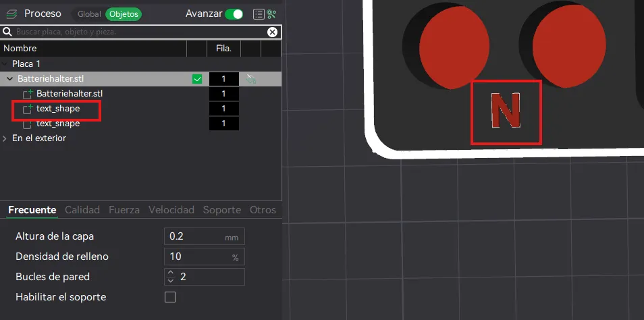Collapse the Batteriehalter.stl parent object
The image size is (644, 320).
[10, 79]
